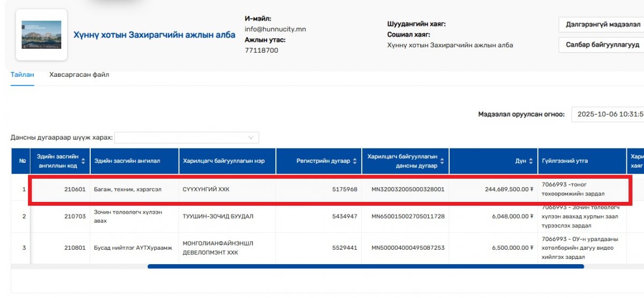Open Салбар байгууллагууд button
The image size is (644, 298).
tap(602, 45)
